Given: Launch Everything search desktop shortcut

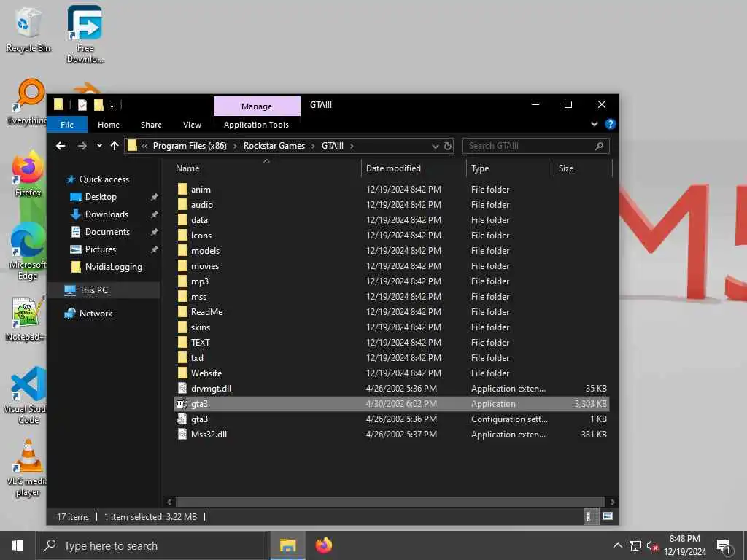Looking at the screenshot, I should [x=29, y=102].
